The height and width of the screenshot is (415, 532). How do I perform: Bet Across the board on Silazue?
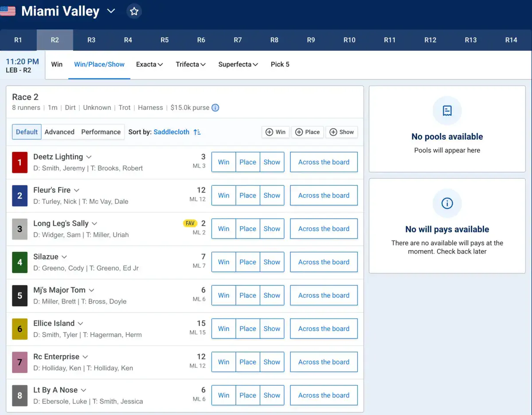coord(324,262)
